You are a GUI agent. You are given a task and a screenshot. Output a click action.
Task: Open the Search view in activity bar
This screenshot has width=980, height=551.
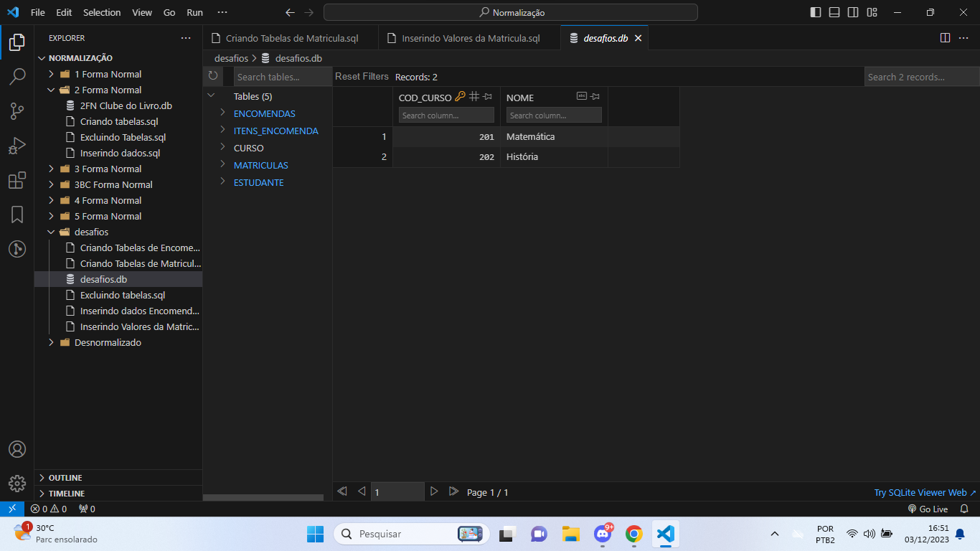[17, 76]
